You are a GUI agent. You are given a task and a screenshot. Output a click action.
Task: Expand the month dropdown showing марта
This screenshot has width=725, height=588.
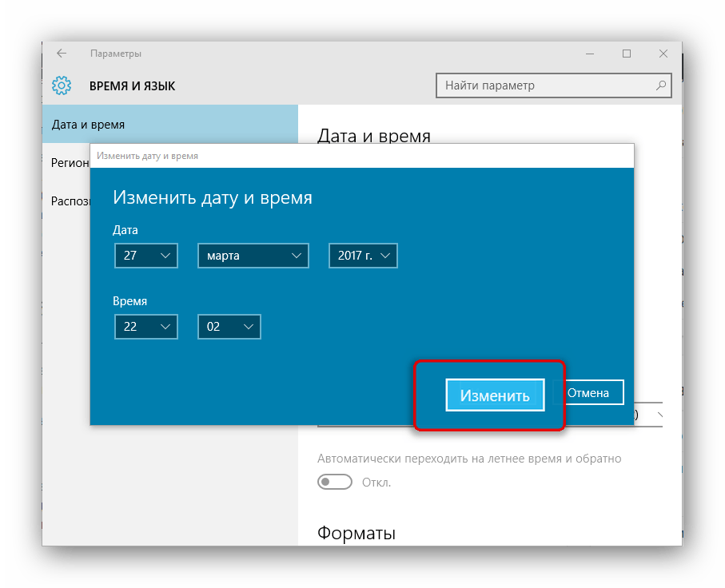(253, 256)
